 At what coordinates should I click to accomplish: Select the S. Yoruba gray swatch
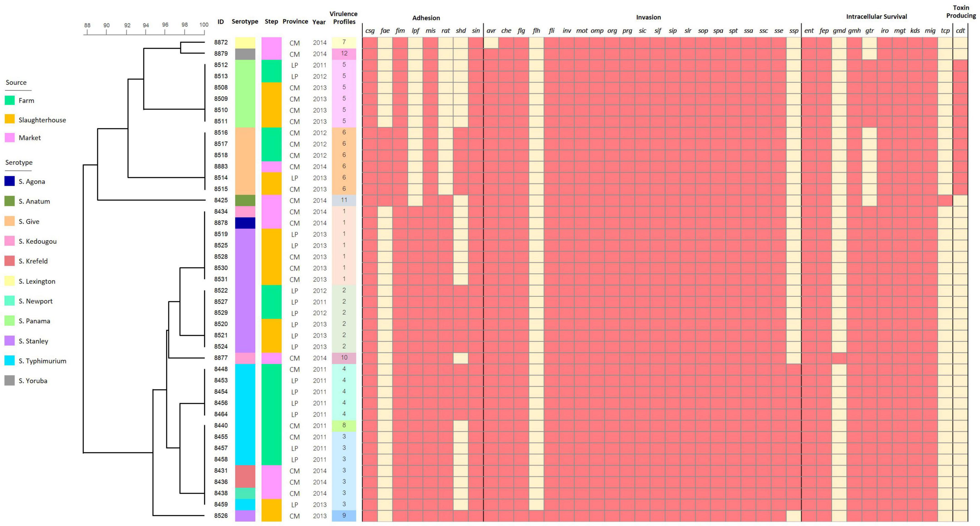[x=10, y=380]
